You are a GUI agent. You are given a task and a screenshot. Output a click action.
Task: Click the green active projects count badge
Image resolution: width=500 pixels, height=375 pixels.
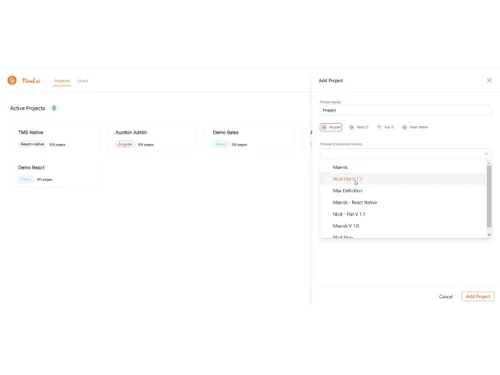pos(54,108)
